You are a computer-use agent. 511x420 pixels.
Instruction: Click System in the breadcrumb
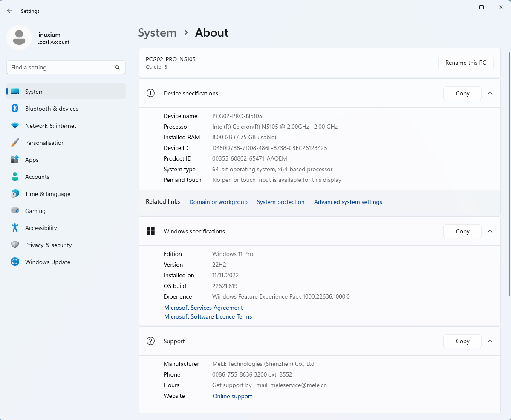[157, 32]
